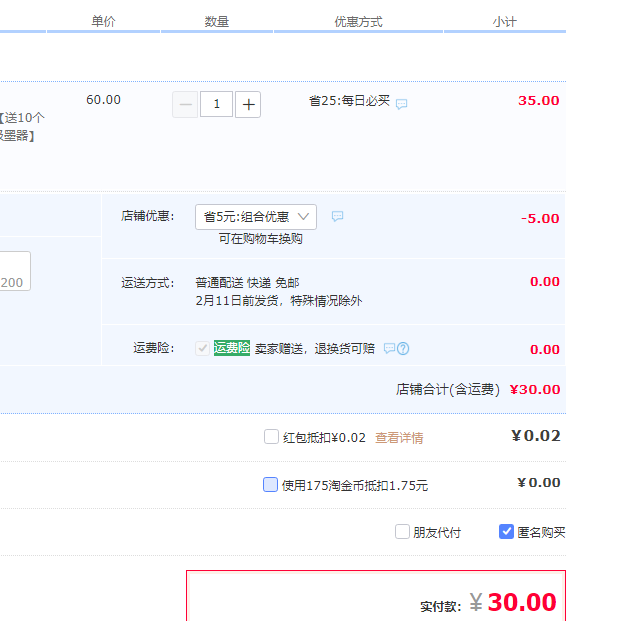Click the green 运费险 badge
The width and height of the screenshot is (625, 621).
(231, 348)
